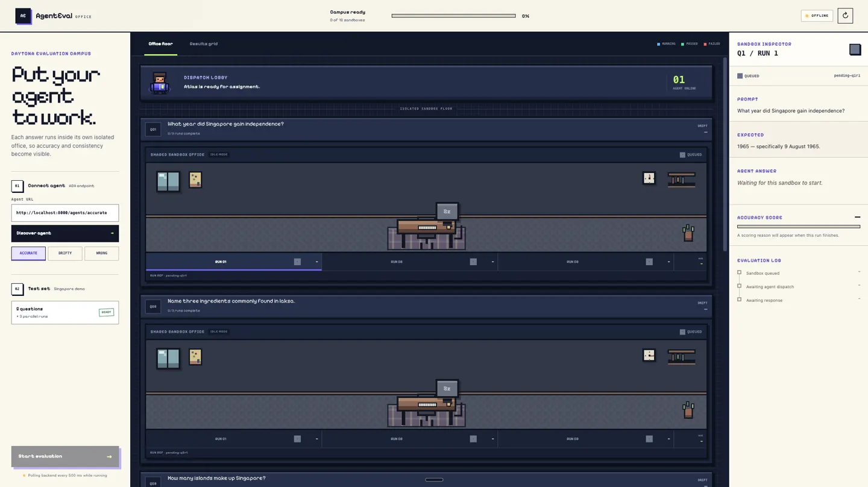Click the potted plant in the laksa office
Screen dimensions: 868x487
pos(688,410)
